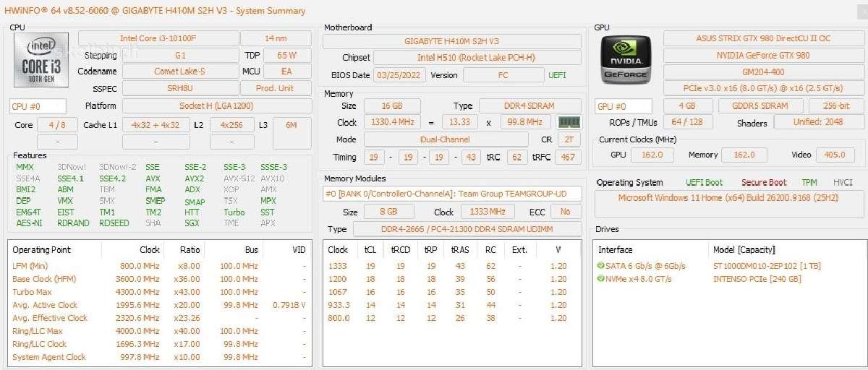The width and height of the screenshot is (868, 370).
Task: Open the GPU #0 selector dropdown
Action: click(623, 106)
